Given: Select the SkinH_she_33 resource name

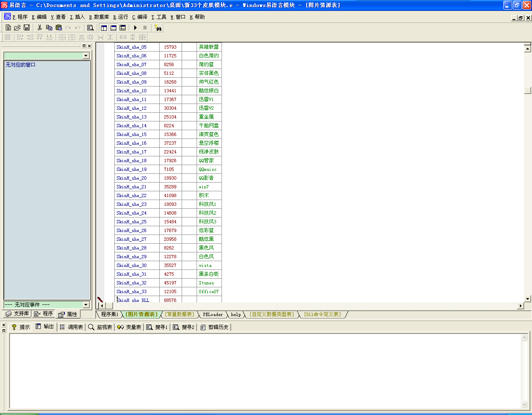Looking at the screenshot, I should [x=132, y=291].
